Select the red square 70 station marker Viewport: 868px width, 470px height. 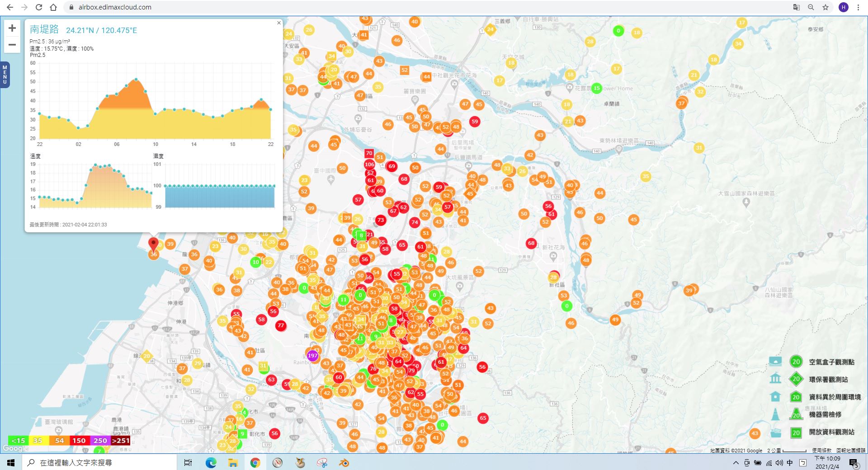(369, 153)
